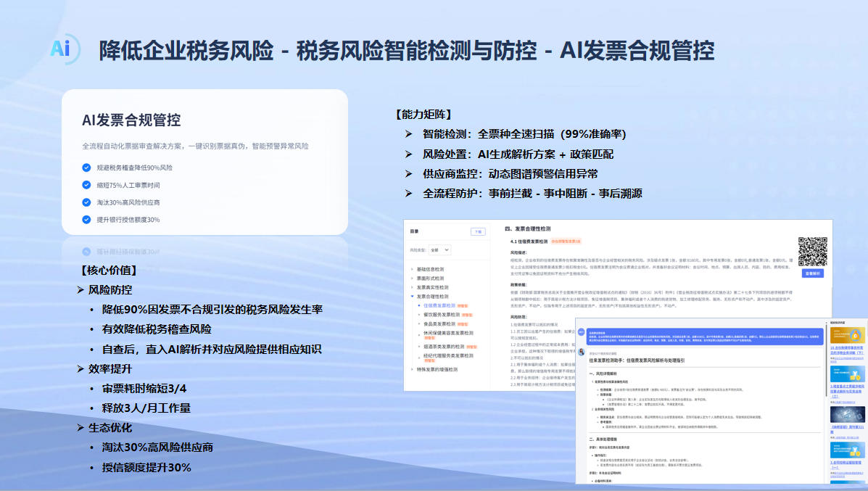Click arrow bullet beside 智能检测
The height and width of the screenshot is (491, 868).
408,134
